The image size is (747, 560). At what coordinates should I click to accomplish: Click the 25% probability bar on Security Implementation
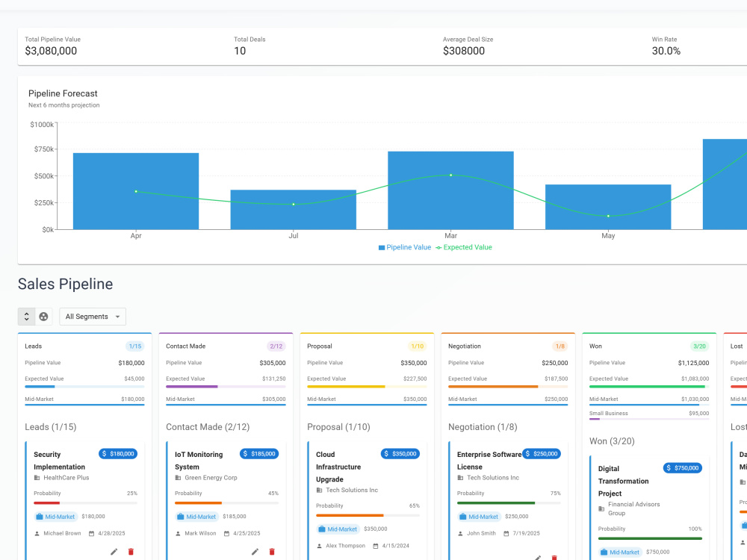[85, 503]
